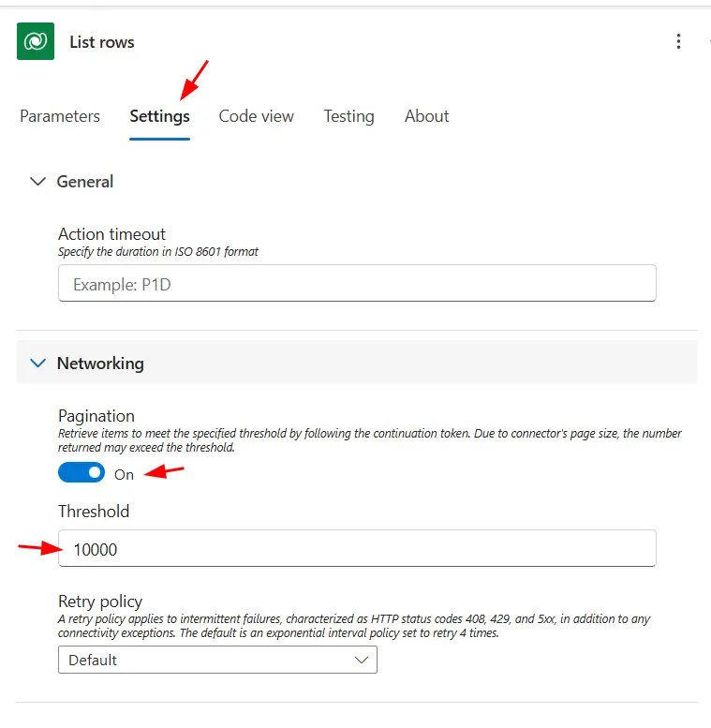Image resolution: width=711 pixels, height=728 pixels.
Task: Click the Pagination label
Action: click(96, 416)
